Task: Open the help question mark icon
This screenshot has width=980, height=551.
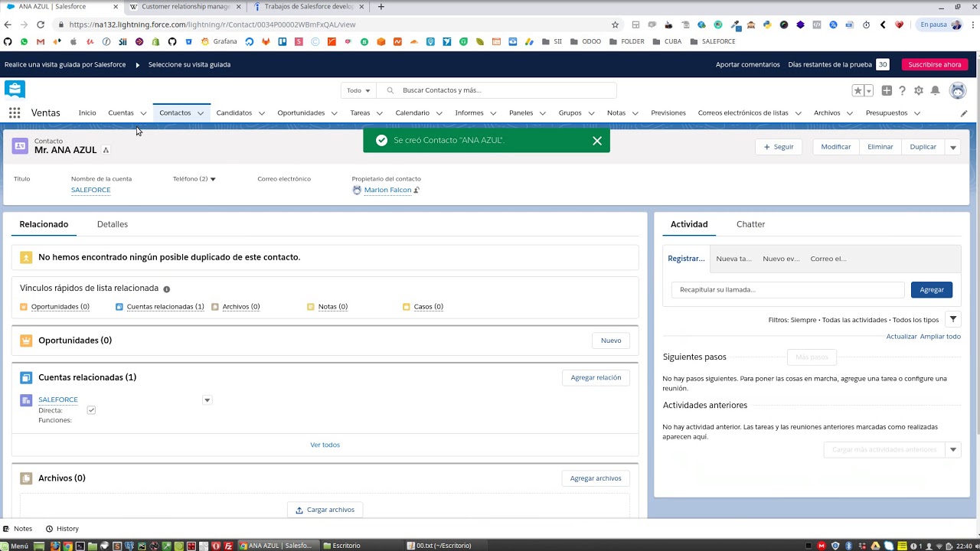Action: [903, 90]
